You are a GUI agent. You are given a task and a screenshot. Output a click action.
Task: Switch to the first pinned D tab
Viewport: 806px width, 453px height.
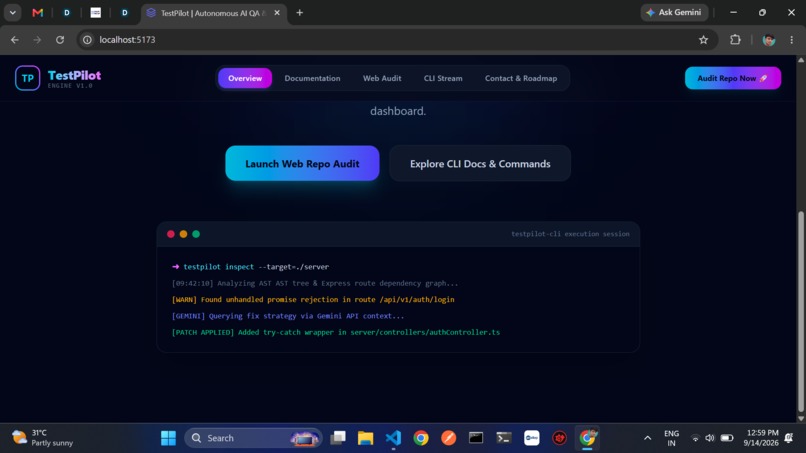[x=67, y=13]
